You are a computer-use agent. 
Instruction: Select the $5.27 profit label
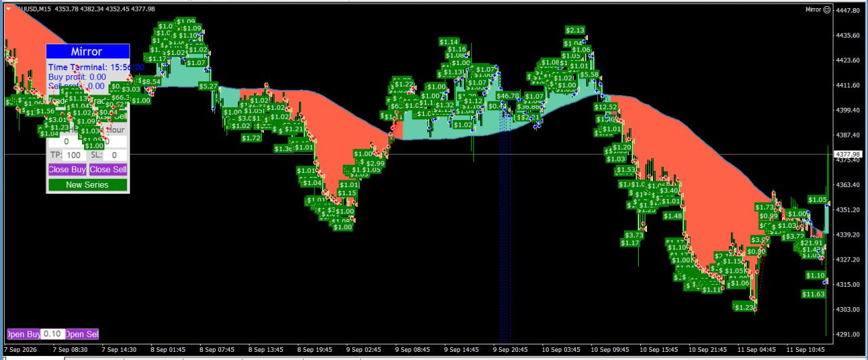click(x=208, y=86)
